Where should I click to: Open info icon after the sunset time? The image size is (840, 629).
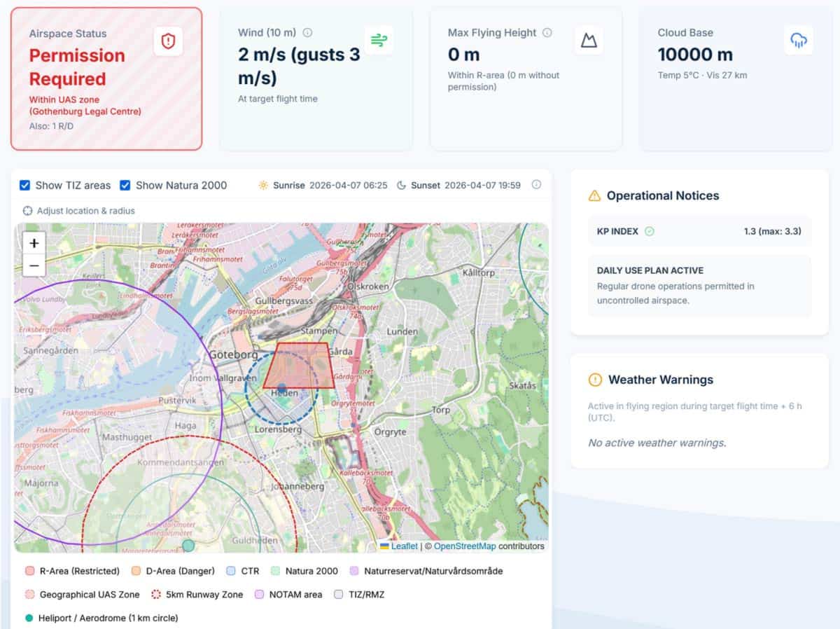coord(536,184)
